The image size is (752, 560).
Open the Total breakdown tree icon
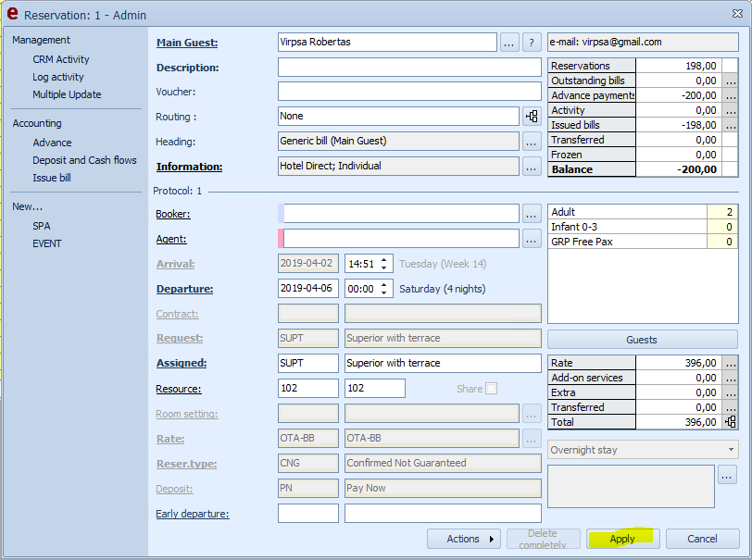730,422
